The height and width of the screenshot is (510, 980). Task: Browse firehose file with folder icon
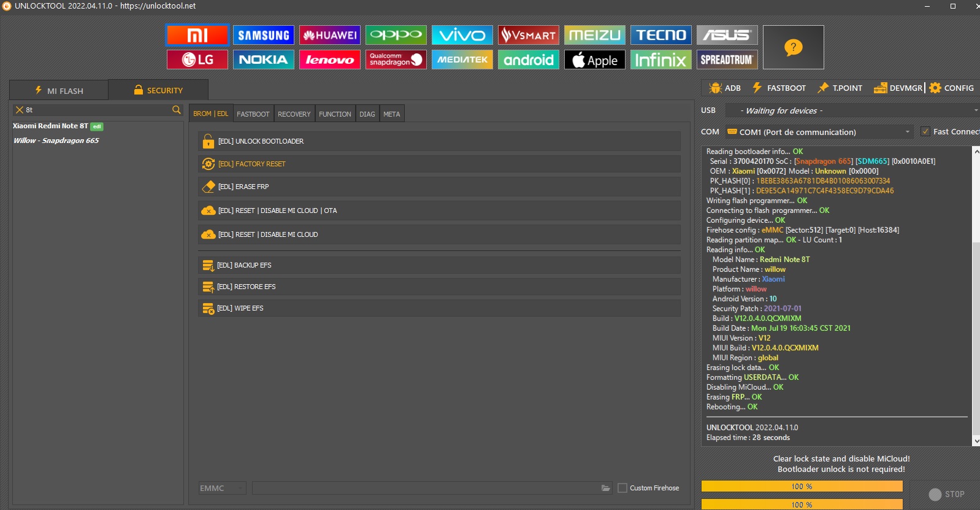tap(606, 488)
